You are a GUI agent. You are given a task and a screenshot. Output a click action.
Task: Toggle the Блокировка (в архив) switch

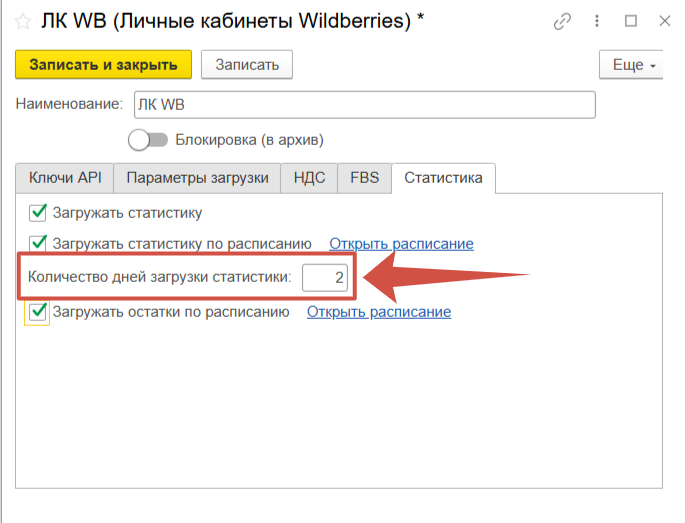(x=147, y=140)
